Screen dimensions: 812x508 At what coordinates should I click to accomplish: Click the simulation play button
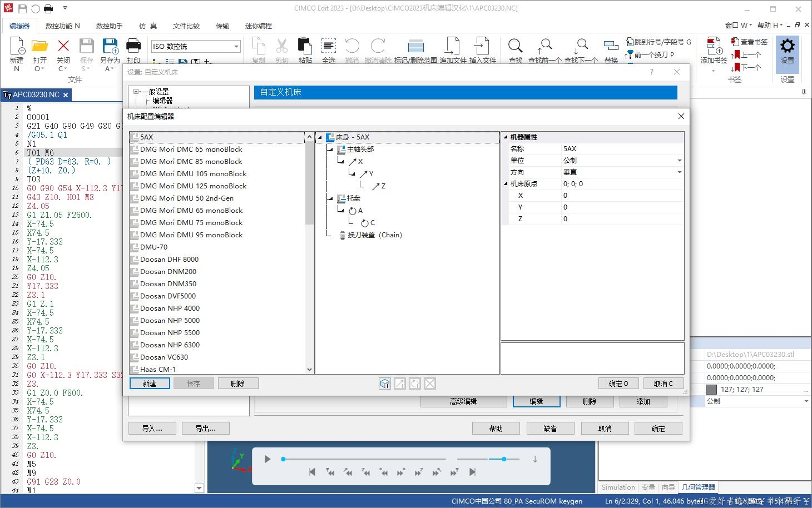coord(268,459)
